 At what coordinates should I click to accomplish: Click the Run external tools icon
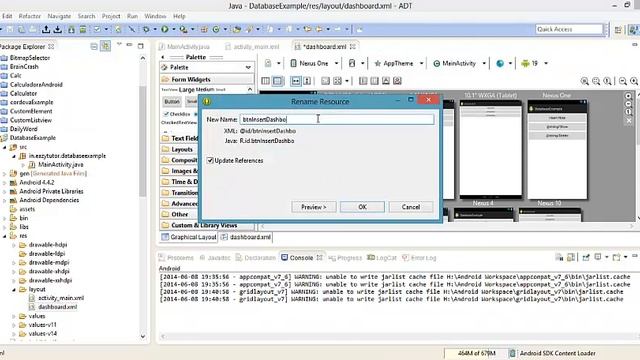[x=183, y=29]
